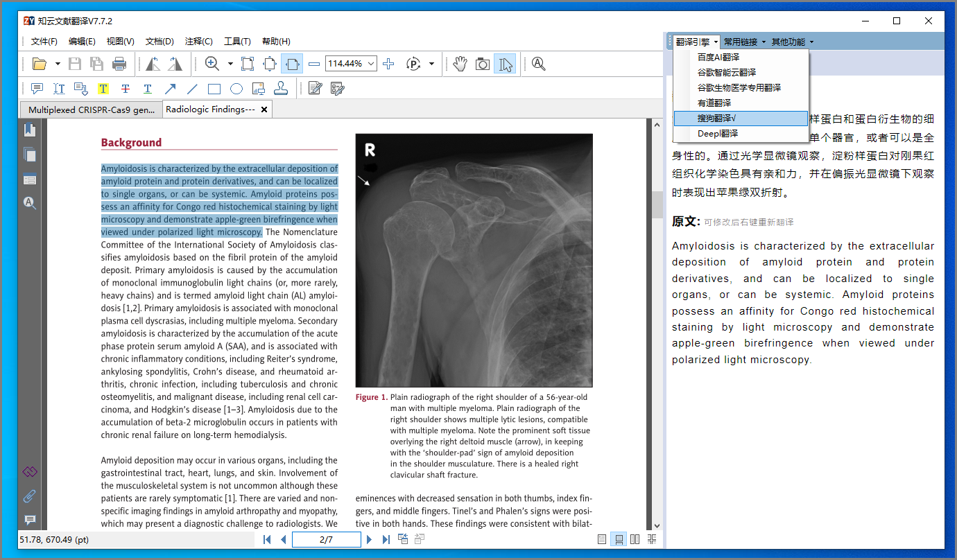
Task: Fit the whole page in view
Action: [270, 64]
